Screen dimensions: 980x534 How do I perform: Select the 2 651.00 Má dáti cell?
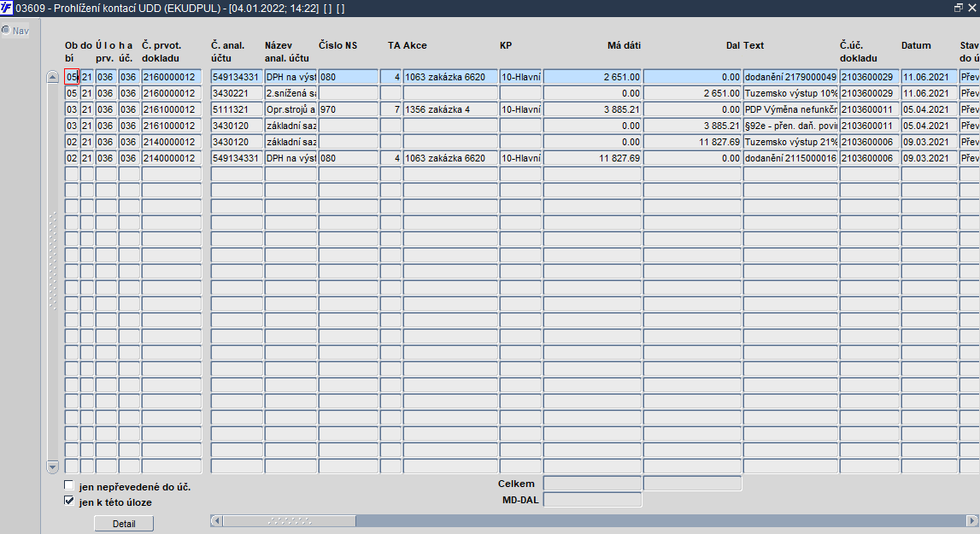coord(592,77)
